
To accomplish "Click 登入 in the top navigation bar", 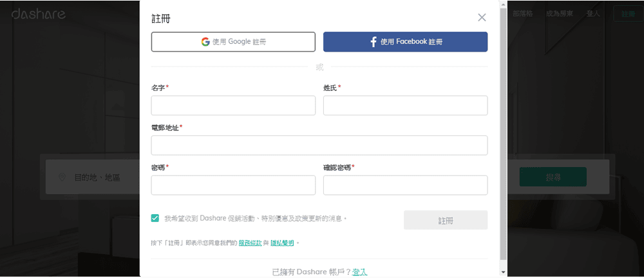I will point(593,14).
